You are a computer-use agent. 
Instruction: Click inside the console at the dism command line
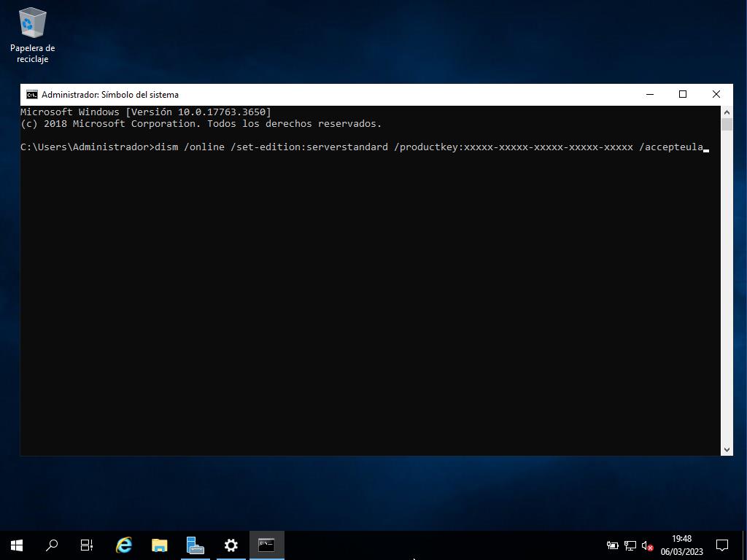(365, 147)
